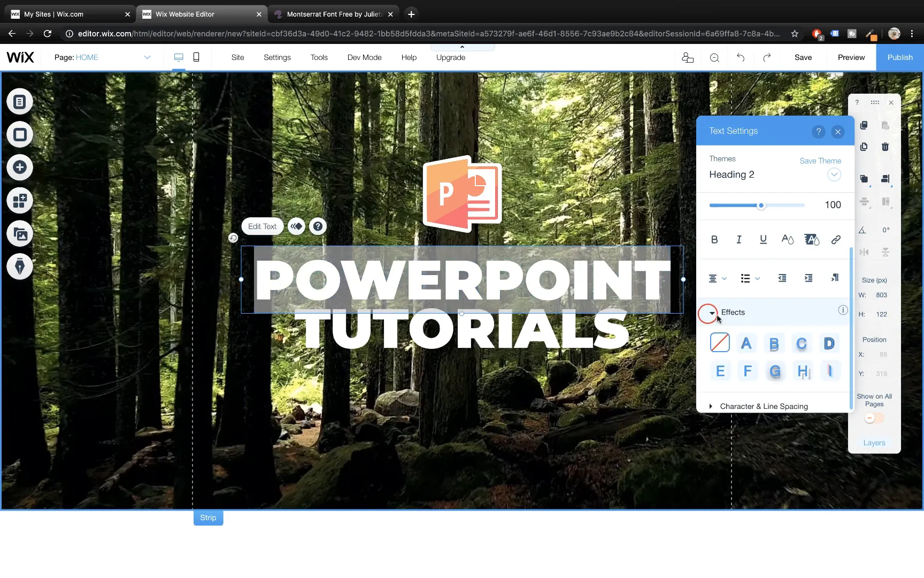The height and width of the screenshot is (578, 924).
Task: Toggle underline formatting
Action: coord(763,240)
